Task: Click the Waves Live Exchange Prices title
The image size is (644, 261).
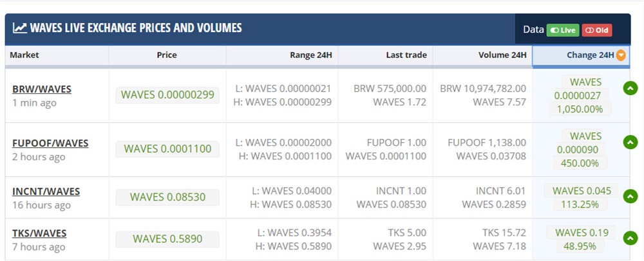Action: click(136, 28)
